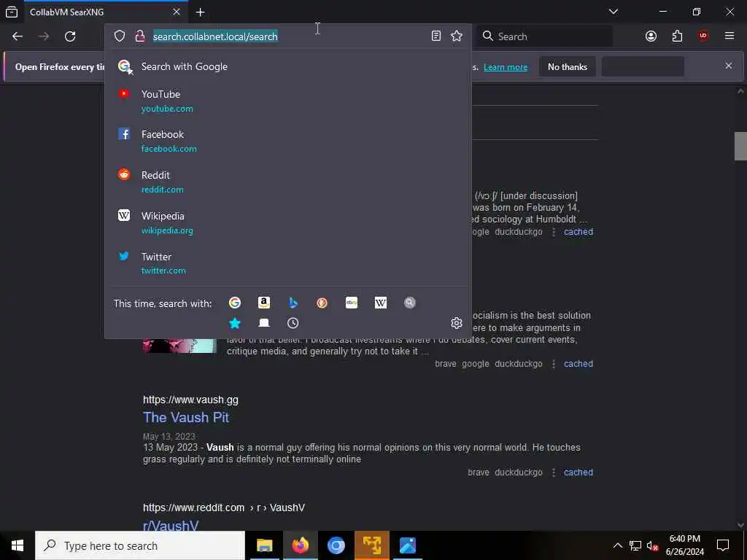The image size is (747, 560).
Task: Open cached link of the livestreams result
Action: tap(578, 364)
